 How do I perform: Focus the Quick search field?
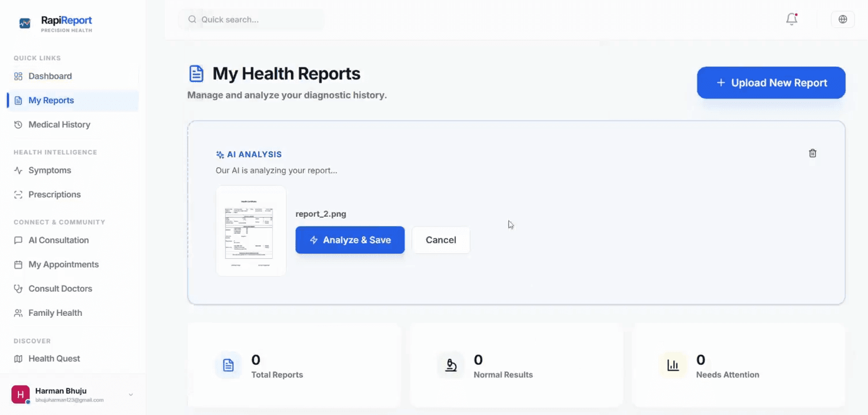252,20
